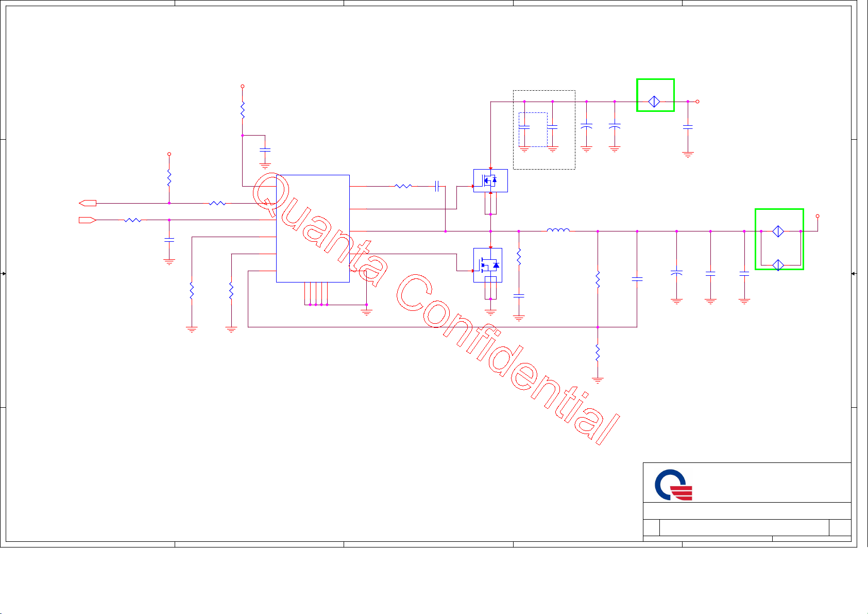The image size is (868, 614).
Task: Select the snubber resistor right of lower MOSFET
Action: tap(519, 257)
